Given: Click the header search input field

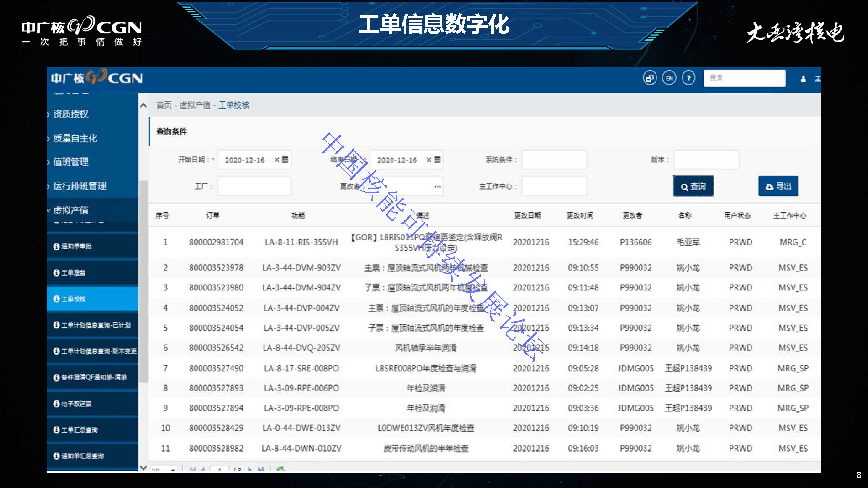Looking at the screenshot, I should coord(744,78).
